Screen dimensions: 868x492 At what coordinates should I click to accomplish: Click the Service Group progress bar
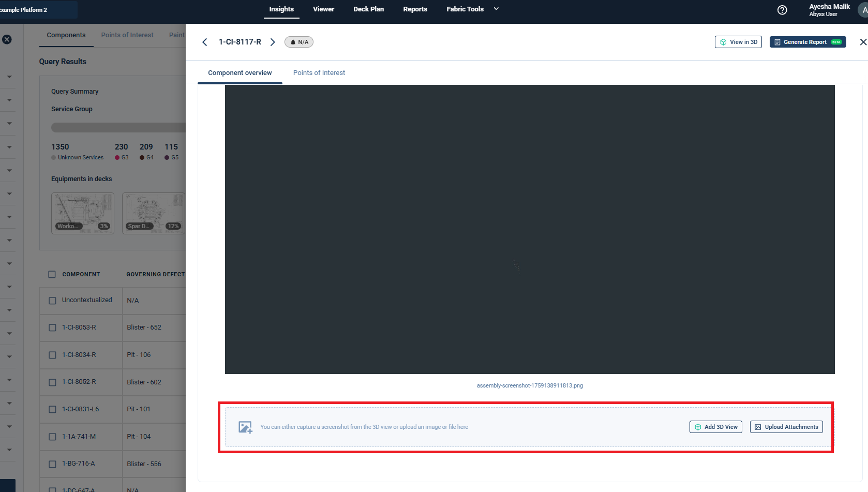click(x=119, y=127)
